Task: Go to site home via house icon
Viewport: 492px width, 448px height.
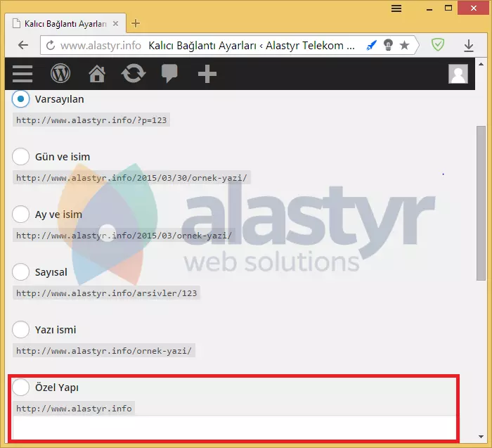Action: click(97, 74)
